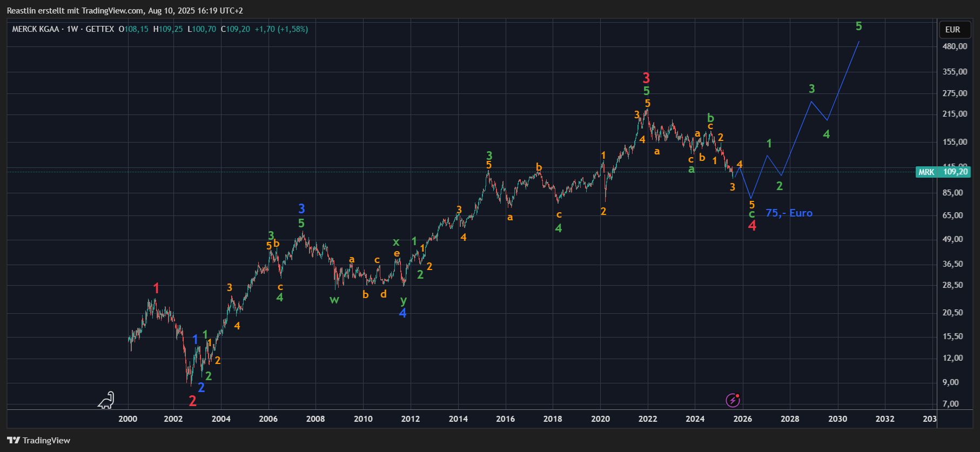Click the MRK price tag showing 109,20
The width and height of the screenshot is (980, 452).
(x=943, y=172)
